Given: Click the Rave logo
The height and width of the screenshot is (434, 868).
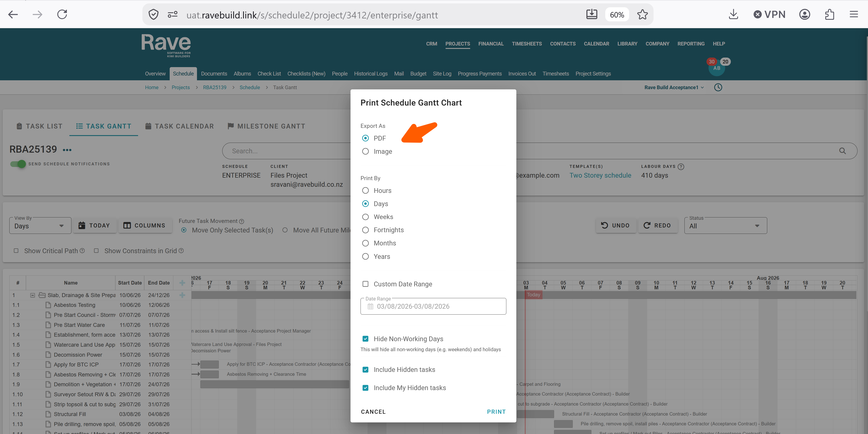Looking at the screenshot, I should (x=166, y=45).
